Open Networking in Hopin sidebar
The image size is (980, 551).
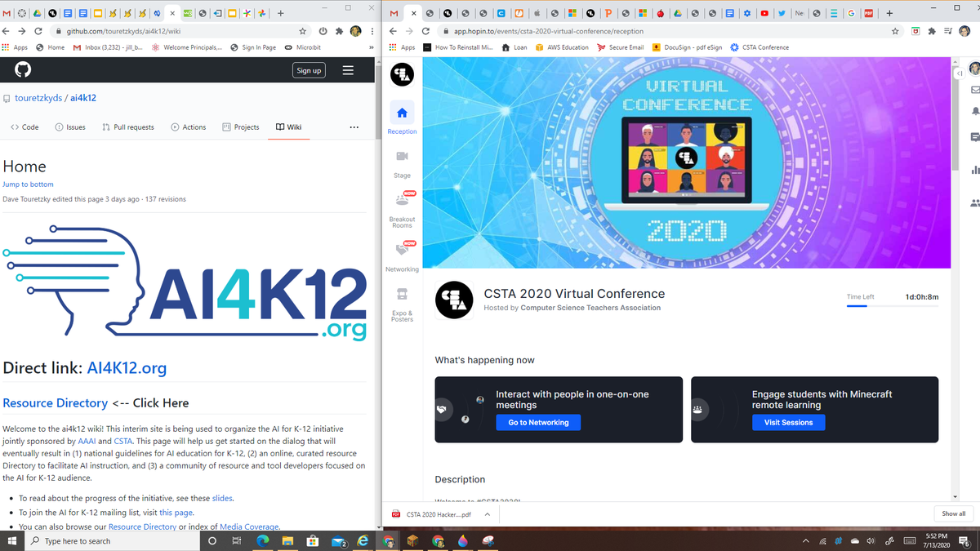(x=402, y=257)
